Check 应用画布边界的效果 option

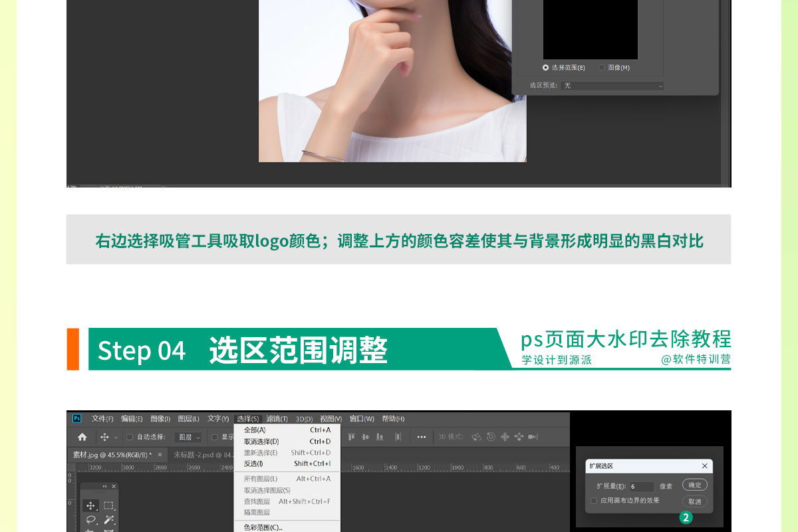pos(594,501)
